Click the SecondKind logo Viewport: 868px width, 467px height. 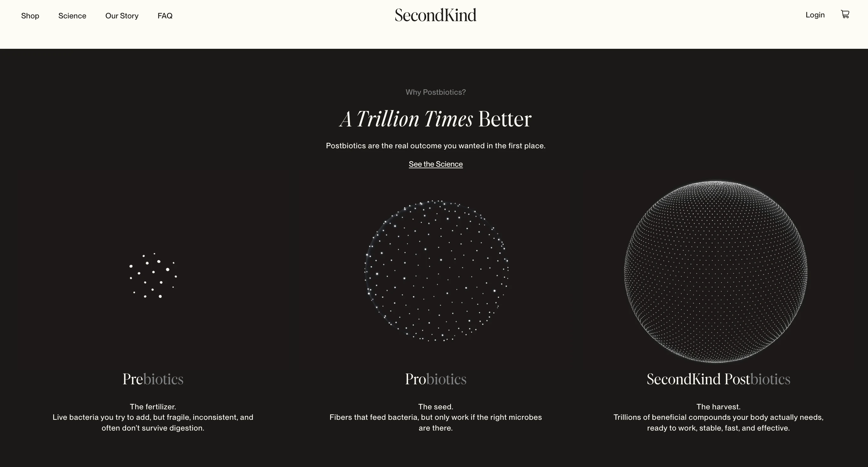tap(435, 15)
